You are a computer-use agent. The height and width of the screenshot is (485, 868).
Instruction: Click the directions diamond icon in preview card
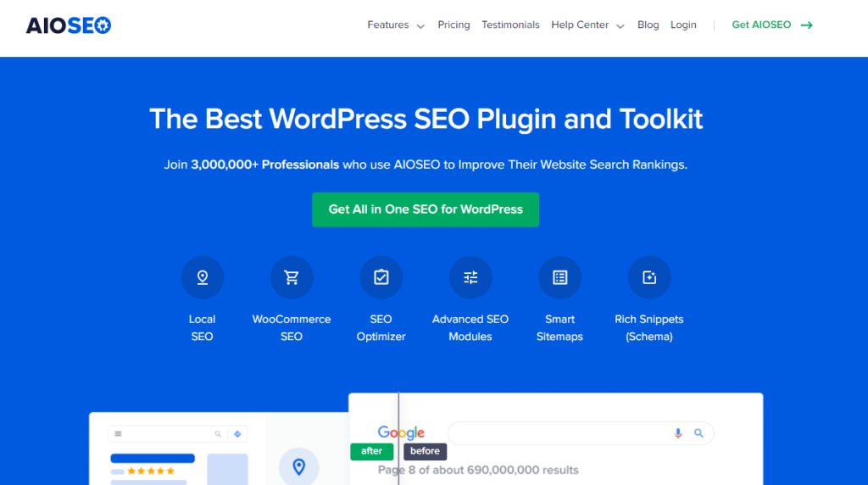(237, 434)
